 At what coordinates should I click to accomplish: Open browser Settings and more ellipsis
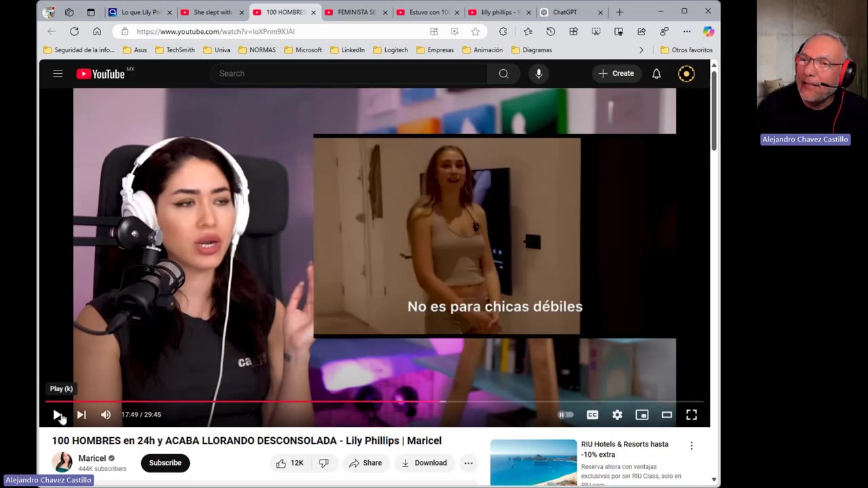687,31
